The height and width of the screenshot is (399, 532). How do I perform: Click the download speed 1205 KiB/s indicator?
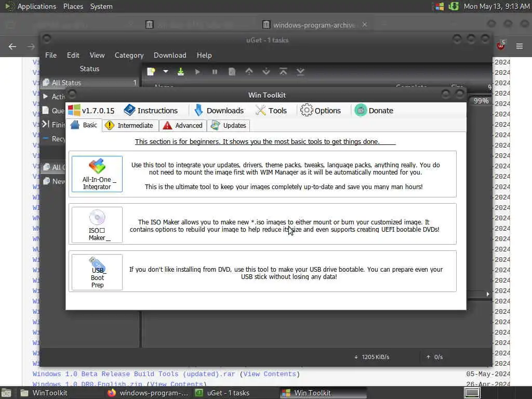[372, 357]
